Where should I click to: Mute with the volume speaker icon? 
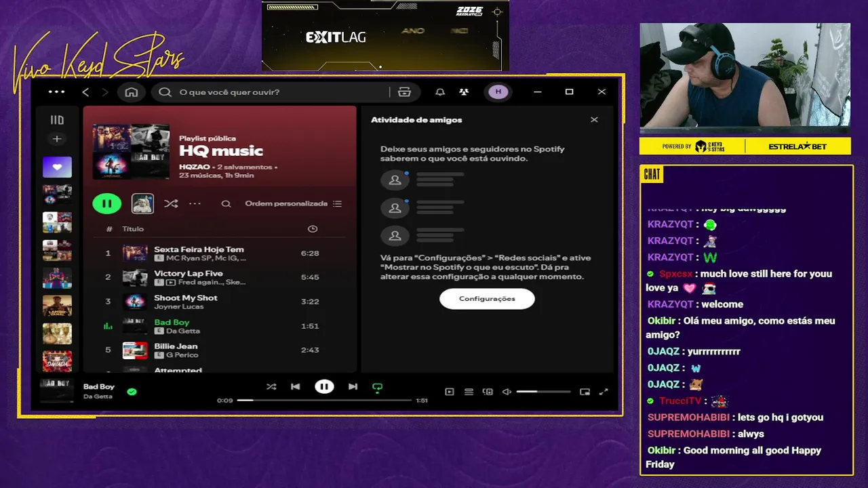pos(506,392)
